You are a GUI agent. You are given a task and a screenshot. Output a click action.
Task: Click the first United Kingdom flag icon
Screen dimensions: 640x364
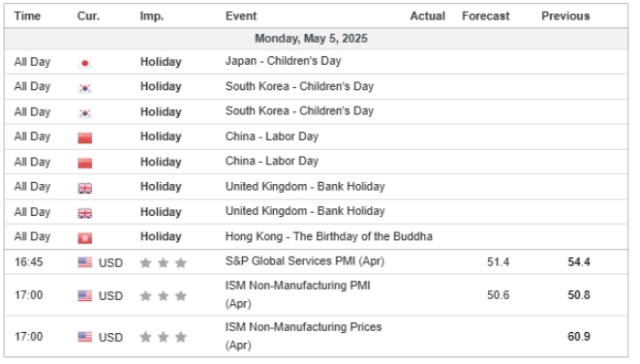coord(85,188)
